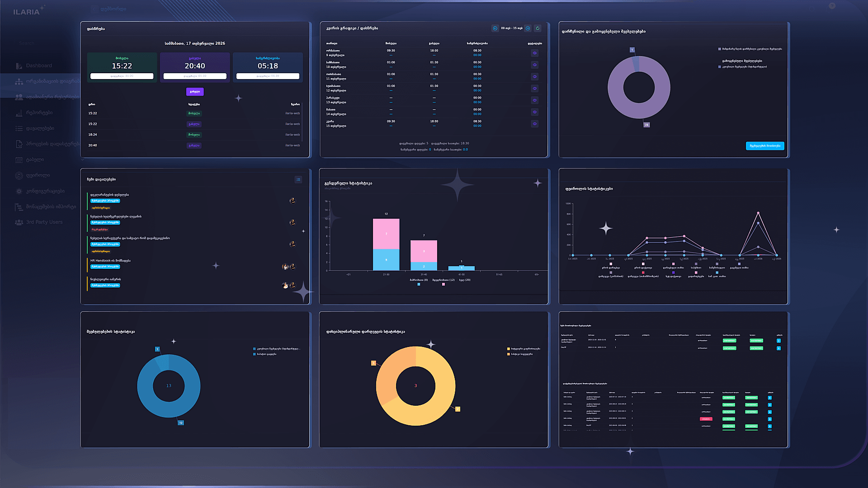Open ფეიროლი menu item in sidebar
The height and width of the screenshot is (488, 868).
click(38, 175)
